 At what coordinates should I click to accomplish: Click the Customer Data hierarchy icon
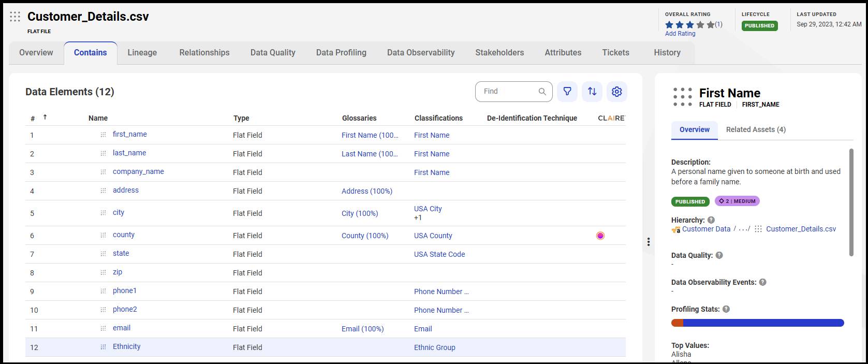[x=676, y=229]
